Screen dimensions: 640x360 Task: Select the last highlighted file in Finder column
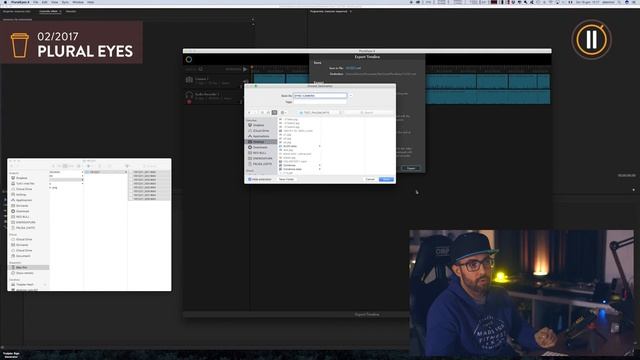click(149, 198)
